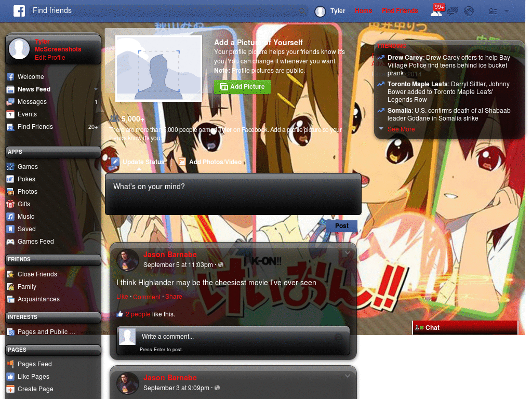
Task: Share the Highlander post
Action: pos(174,297)
